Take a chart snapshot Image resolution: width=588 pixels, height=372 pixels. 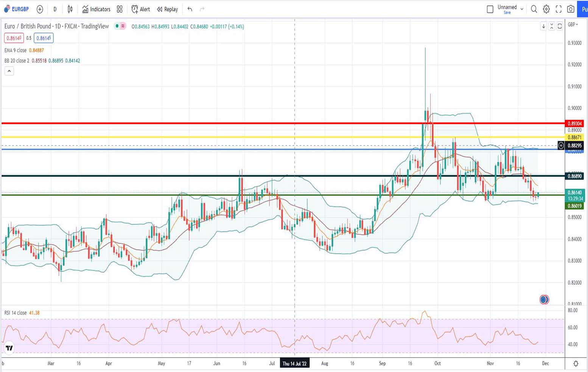coord(571,9)
